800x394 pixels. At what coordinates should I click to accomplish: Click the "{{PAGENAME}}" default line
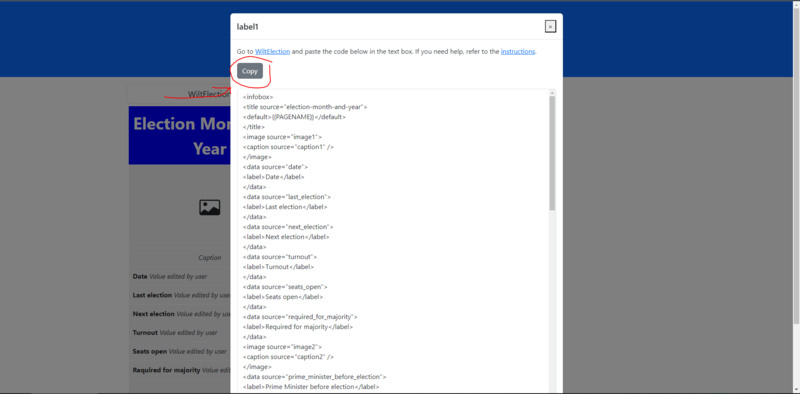[x=294, y=117]
